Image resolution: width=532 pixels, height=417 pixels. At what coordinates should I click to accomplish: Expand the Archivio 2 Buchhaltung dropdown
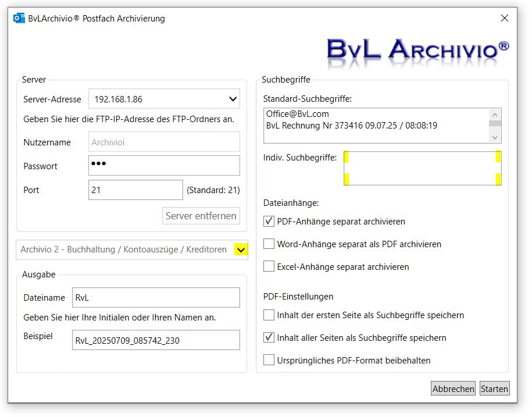point(241,250)
